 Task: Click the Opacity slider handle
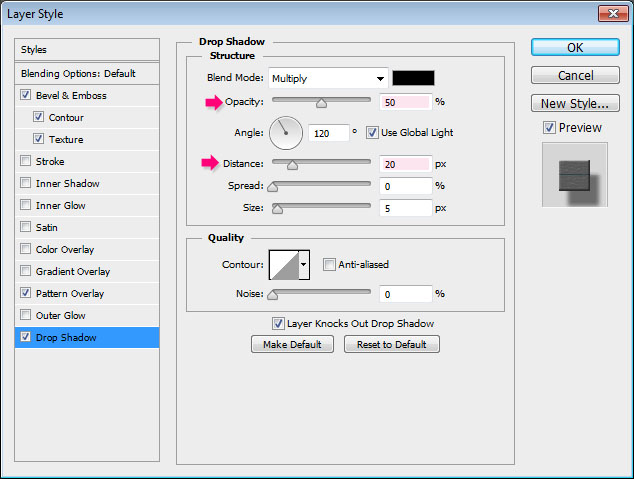321,103
